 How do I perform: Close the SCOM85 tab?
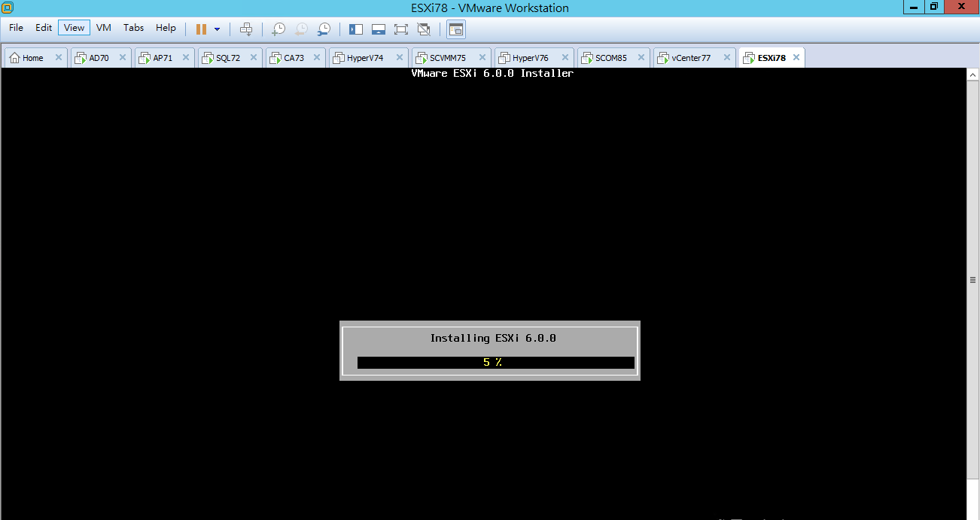642,57
